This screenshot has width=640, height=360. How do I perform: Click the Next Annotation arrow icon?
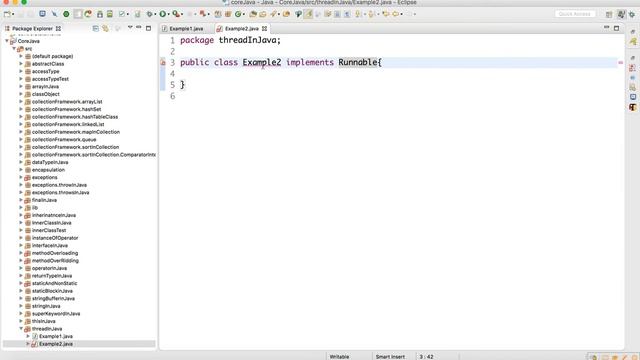click(359, 14)
